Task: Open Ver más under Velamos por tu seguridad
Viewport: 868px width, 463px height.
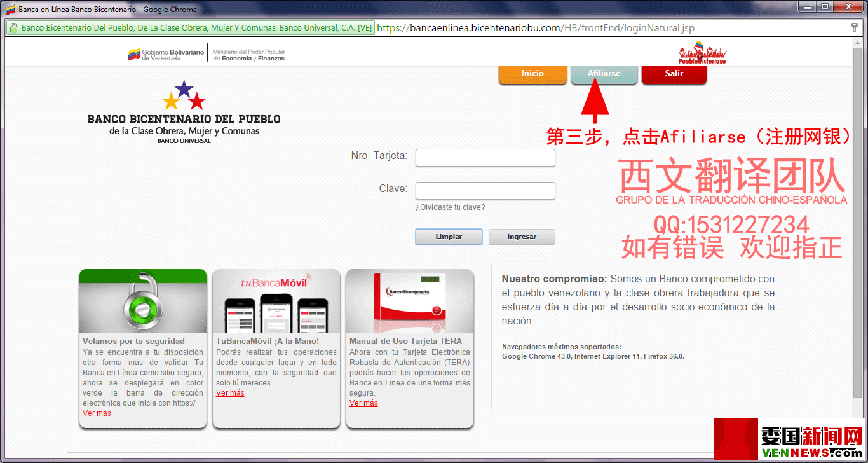Action: 97,413
